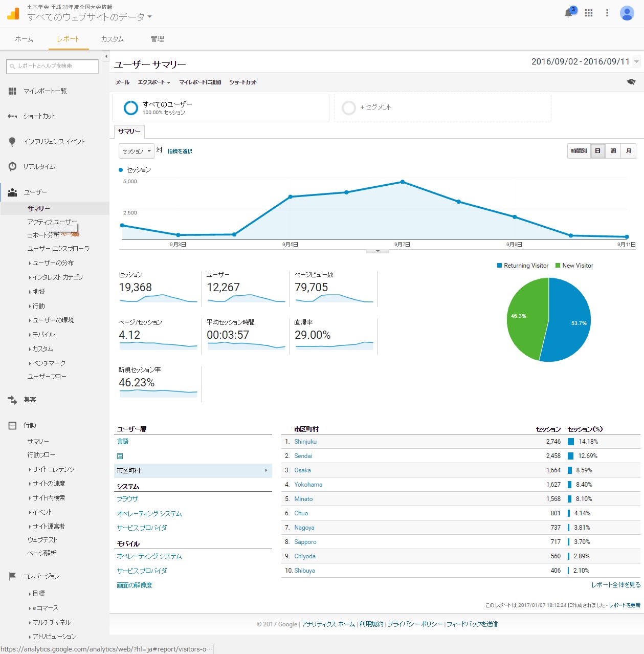Select the 市区町村 dimension row
The image size is (644, 654).
(193, 471)
